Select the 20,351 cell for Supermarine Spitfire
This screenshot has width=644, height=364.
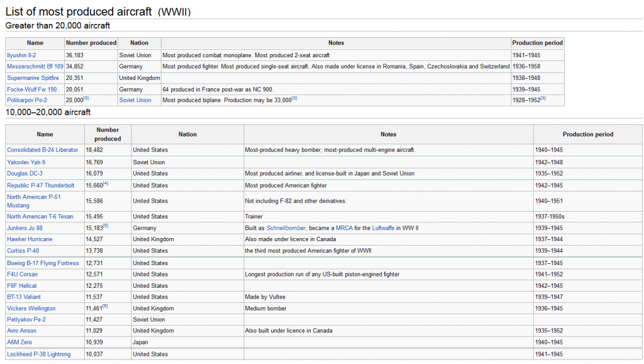tap(91, 77)
